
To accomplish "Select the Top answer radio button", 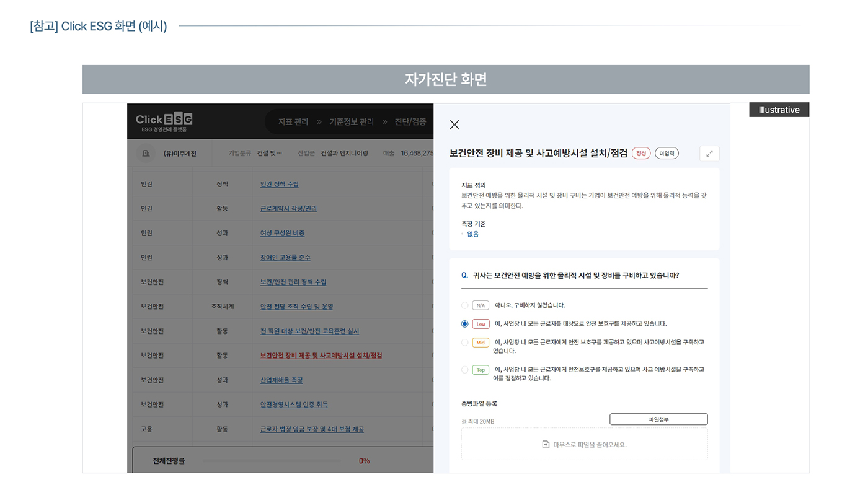I will (465, 370).
